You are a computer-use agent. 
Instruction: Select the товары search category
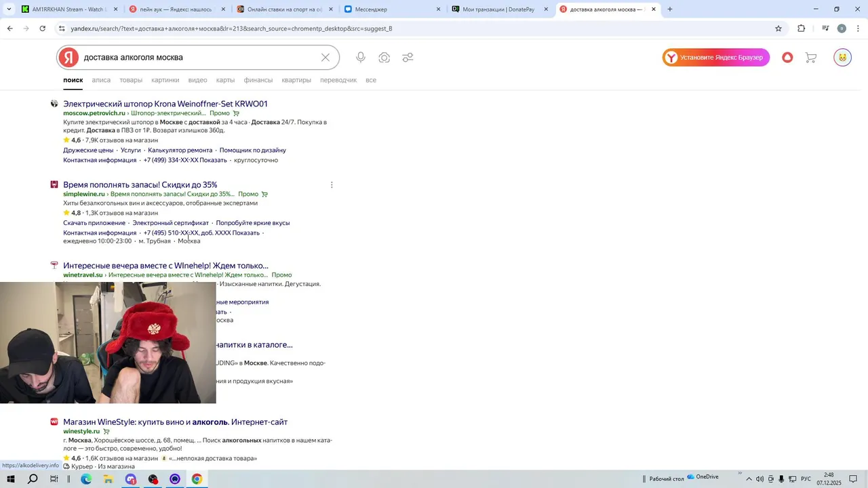[131, 80]
